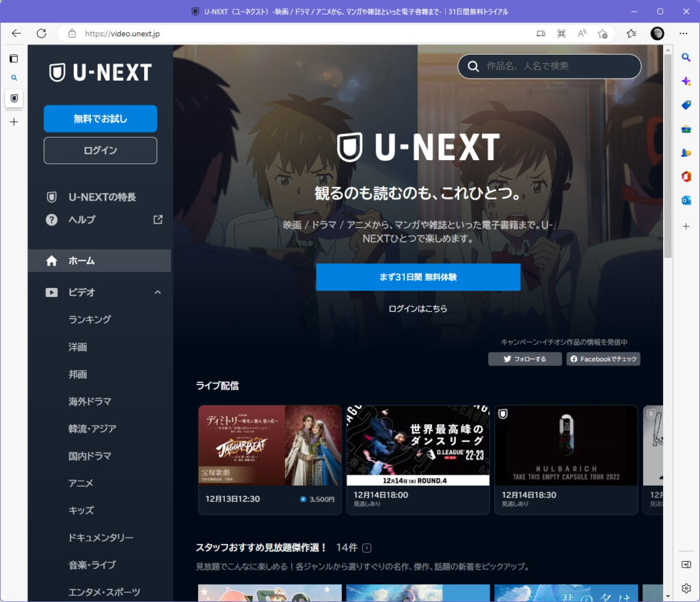Click まず31日間 無料体験 button

[418, 277]
